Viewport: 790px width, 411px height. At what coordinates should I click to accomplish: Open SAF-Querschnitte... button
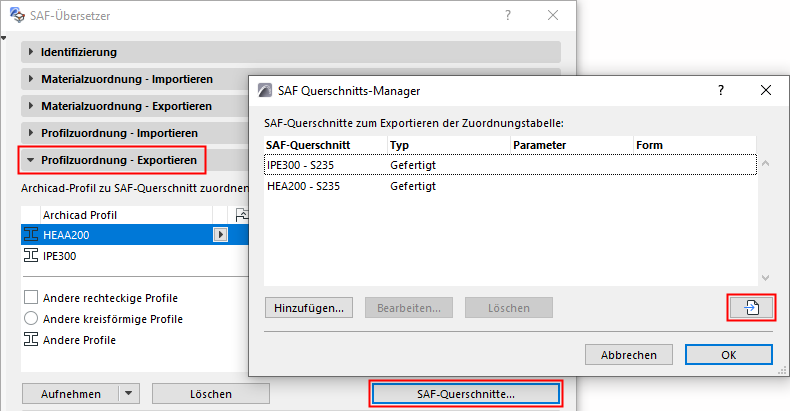coord(466,394)
